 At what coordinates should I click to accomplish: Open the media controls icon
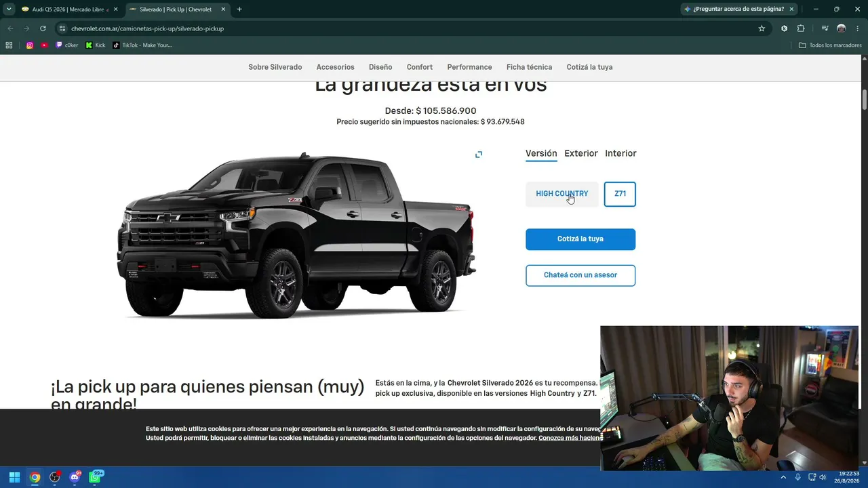(825, 28)
